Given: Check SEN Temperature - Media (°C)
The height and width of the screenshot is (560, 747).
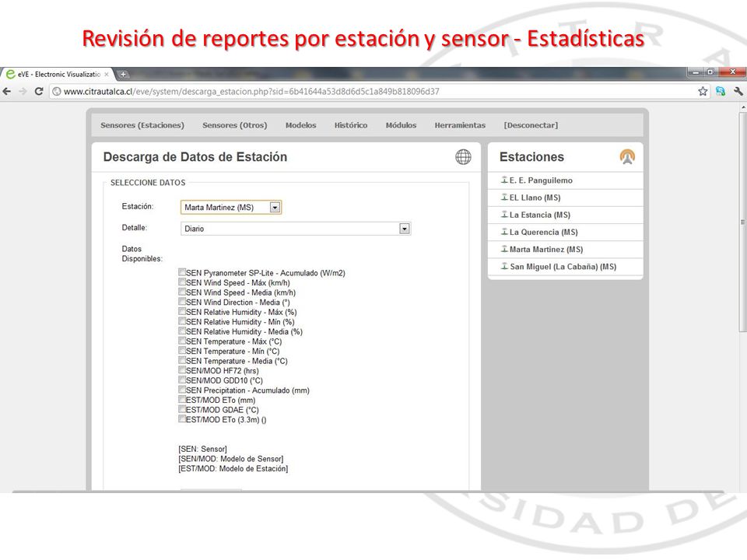Looking at the screenshot, I should 182,360.
